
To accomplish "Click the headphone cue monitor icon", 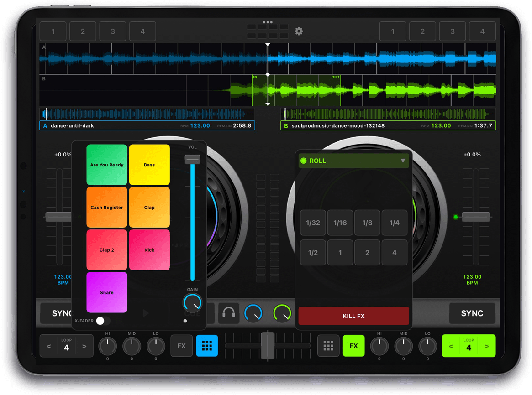I will tap(228, 313).
